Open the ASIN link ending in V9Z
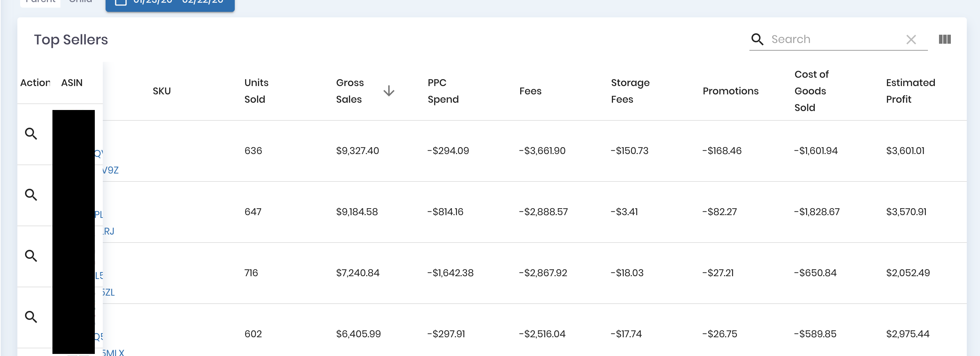 [x=110, y=170]
